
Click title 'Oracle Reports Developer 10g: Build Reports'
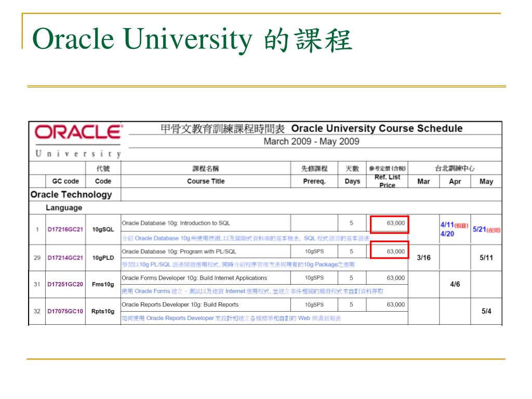coord(180,304)
